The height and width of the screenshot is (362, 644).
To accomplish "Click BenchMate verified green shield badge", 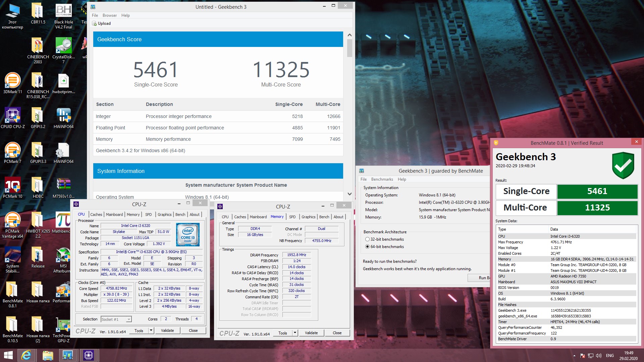I will pos(623,165).
